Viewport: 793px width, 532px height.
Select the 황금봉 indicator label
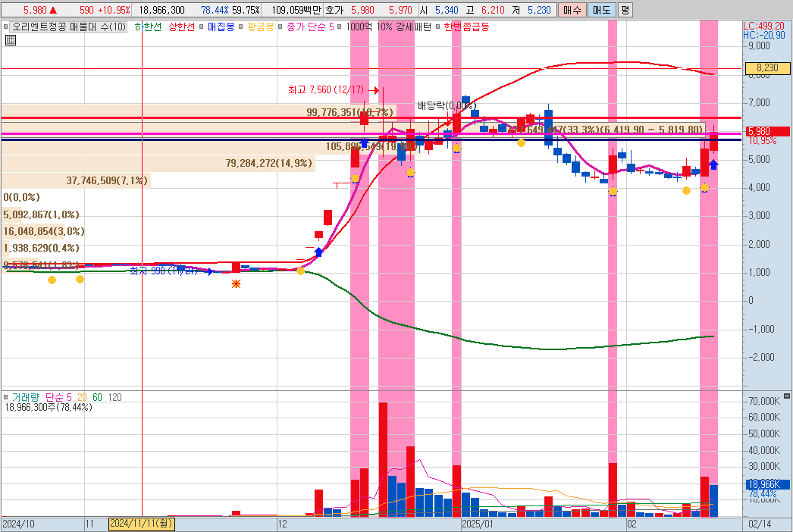click(x=261, y=27)
